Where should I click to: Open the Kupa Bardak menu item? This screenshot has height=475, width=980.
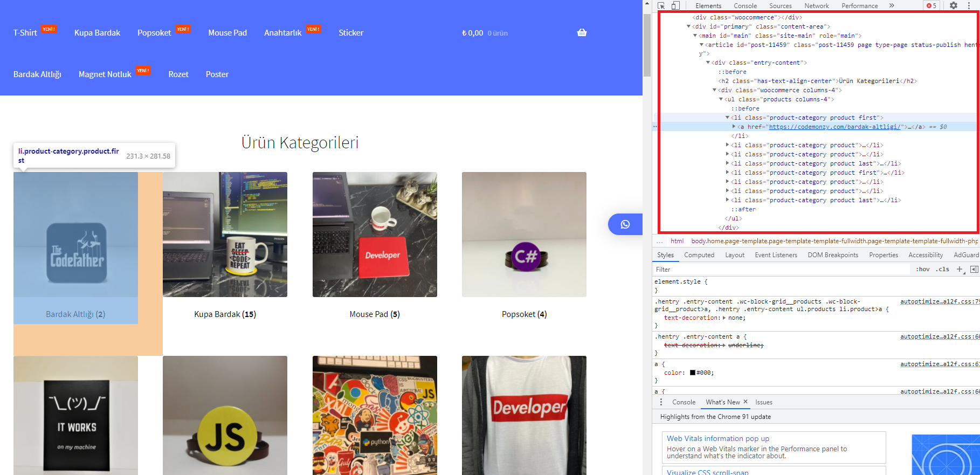pyautogui.click(x=97, y=33)
